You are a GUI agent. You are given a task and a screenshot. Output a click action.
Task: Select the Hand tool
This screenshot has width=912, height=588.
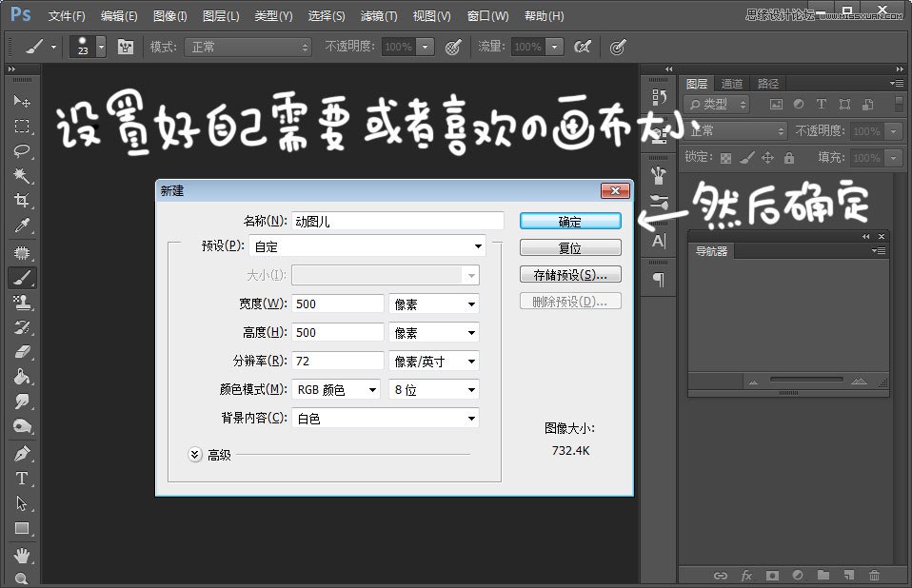(22, 555)
